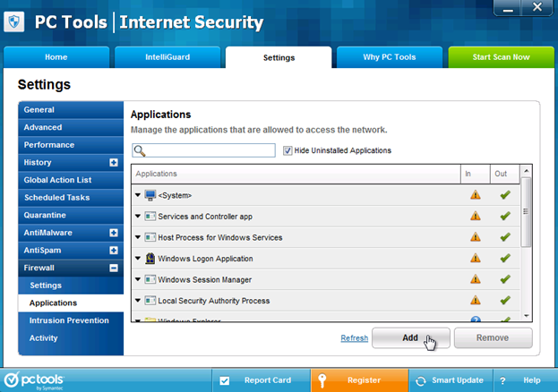Click the list scrollbar down arrow

click(x=527, y=316)
